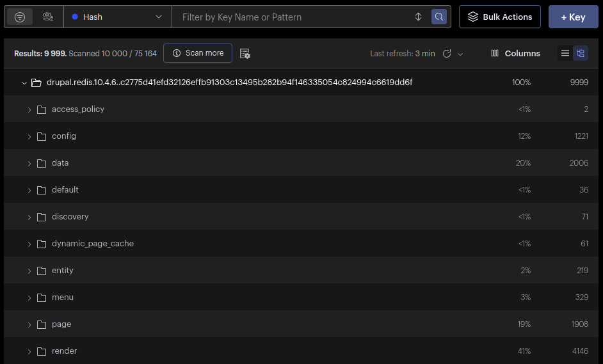This screenshot has height=364, width=603.
Task: Click the Filter by Key Name input field
Action: 294,17
